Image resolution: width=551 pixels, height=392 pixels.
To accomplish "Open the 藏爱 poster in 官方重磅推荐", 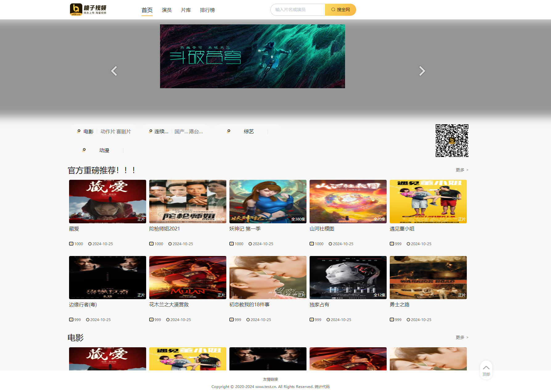I will coord(108,201).
